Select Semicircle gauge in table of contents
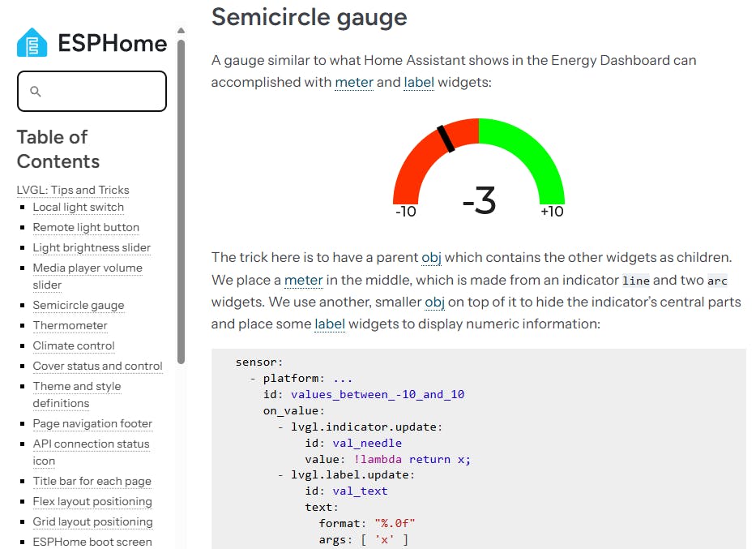The height and width of the screenshot is (549, 756). point(79,305)
